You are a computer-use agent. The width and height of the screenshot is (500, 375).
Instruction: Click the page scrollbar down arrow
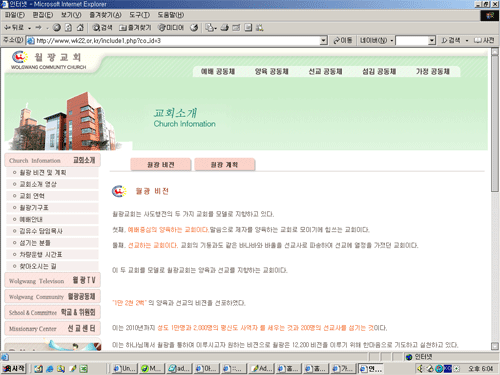click(x=495, y=346)
